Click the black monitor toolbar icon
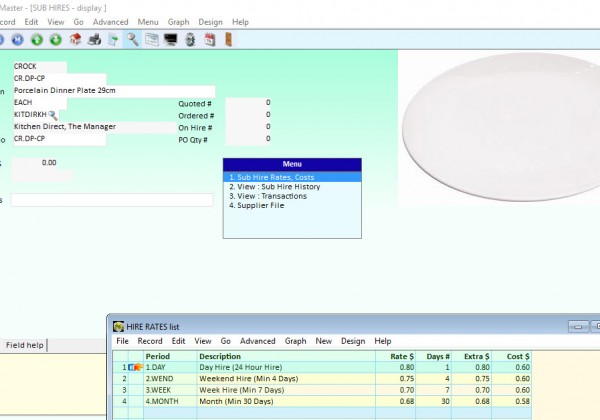The image size is (600, 420). click(171, 39)
